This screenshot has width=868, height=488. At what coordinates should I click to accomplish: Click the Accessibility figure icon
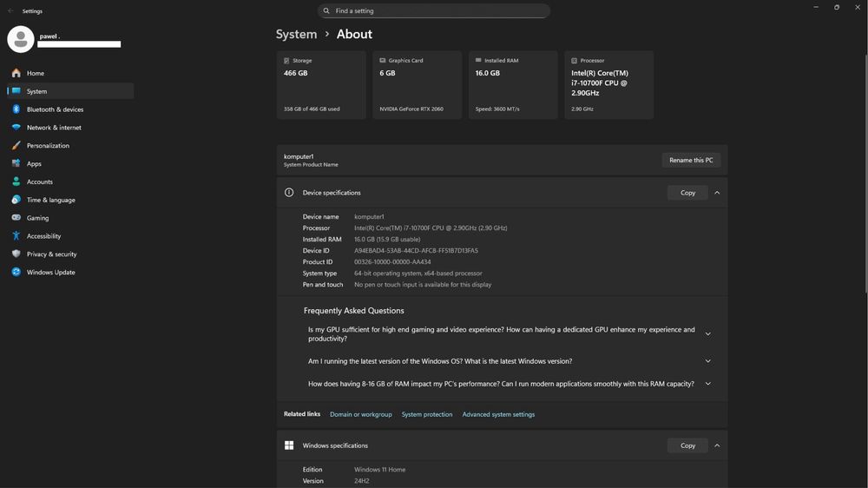pos(16,236)
